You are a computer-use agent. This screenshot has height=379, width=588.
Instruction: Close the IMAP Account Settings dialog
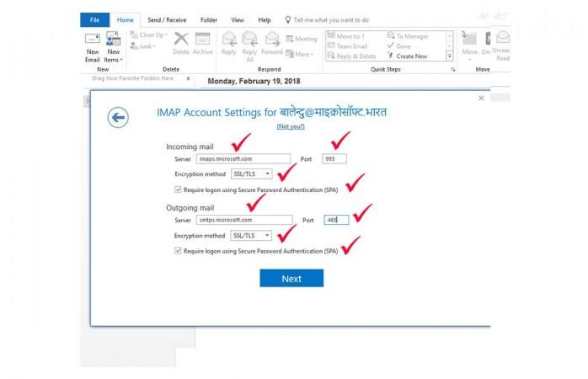tap(481, 99)
